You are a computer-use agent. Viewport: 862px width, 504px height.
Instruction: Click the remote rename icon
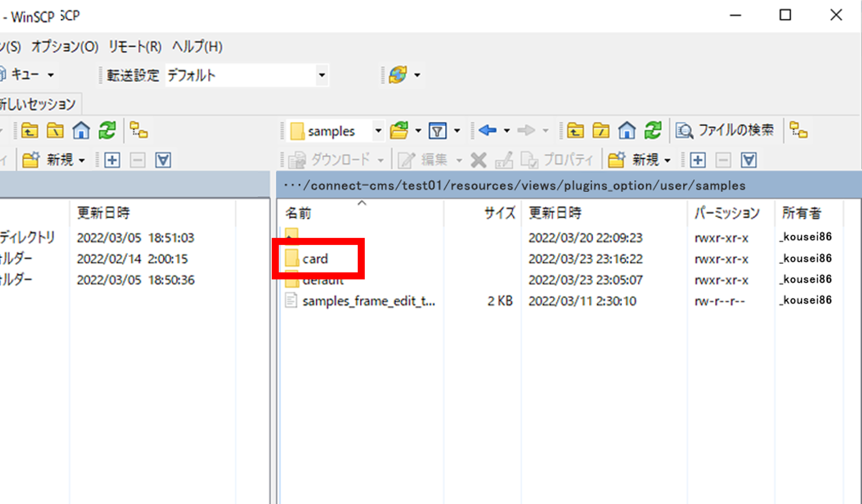pyautogui.click(x=504, y=160)
